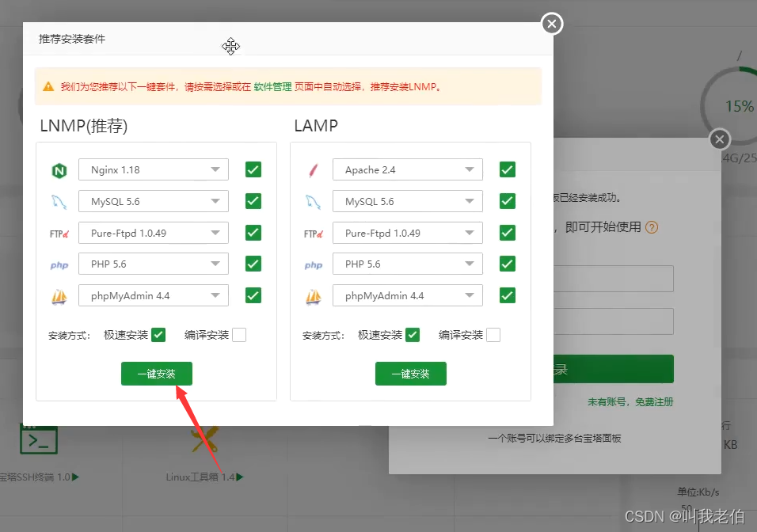
Task: Uncheck PHP 5.6 in LAMP
Action: click(x=508, y=264)
